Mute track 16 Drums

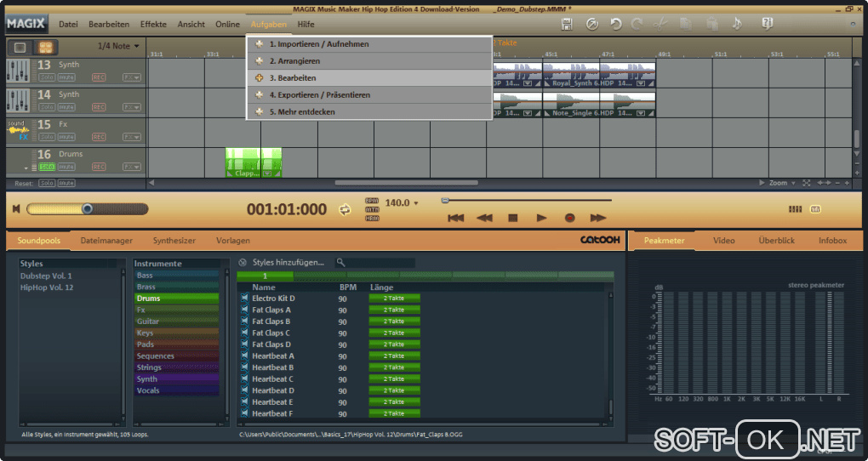66,167
